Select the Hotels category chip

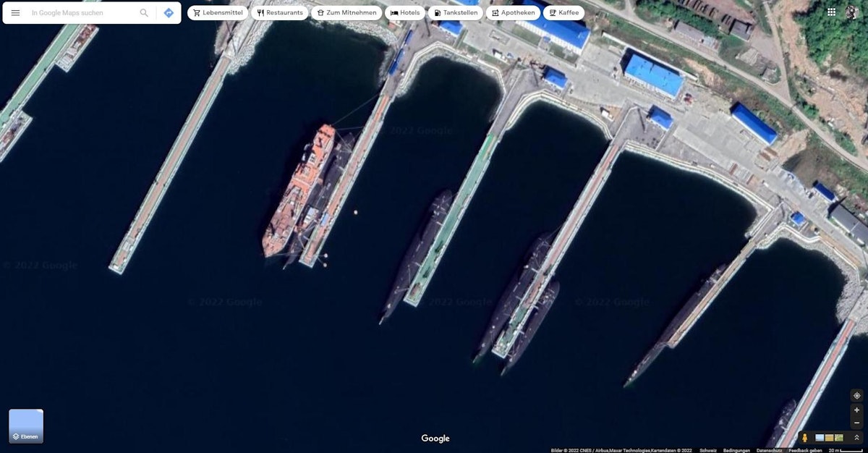point(405,13)
